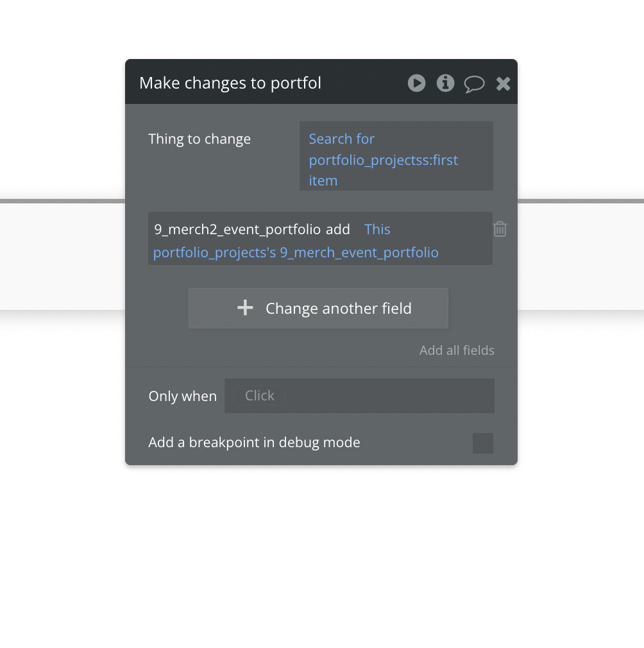Screen dimensions: 644x648
Task: Click the 'Click' placeholder in Only when
Action: click(x=259, y=395)
